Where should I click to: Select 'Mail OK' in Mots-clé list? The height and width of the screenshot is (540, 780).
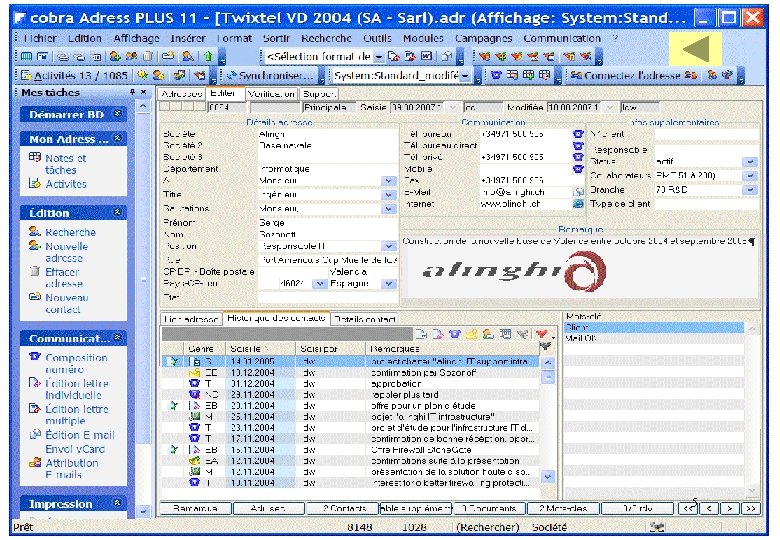pyautogui.click(x=654, y=338)
